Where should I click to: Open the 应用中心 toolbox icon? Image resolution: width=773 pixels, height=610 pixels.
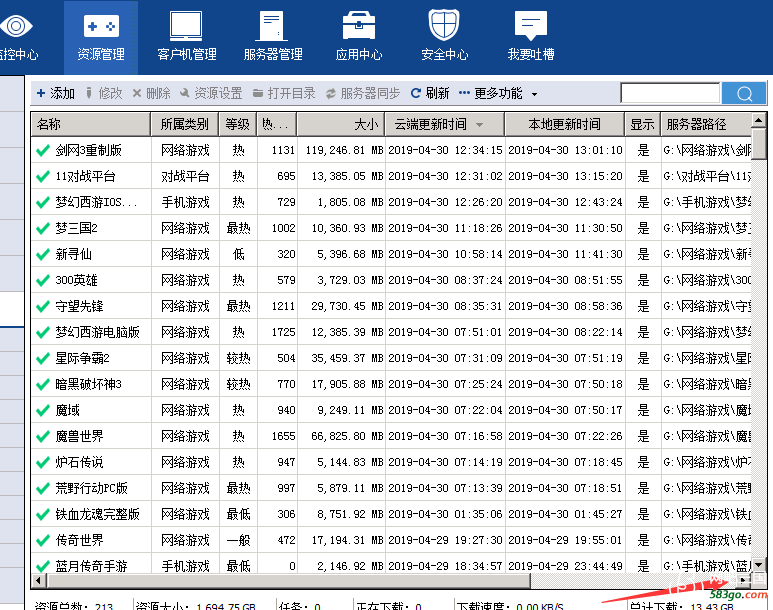coord(358,26)
